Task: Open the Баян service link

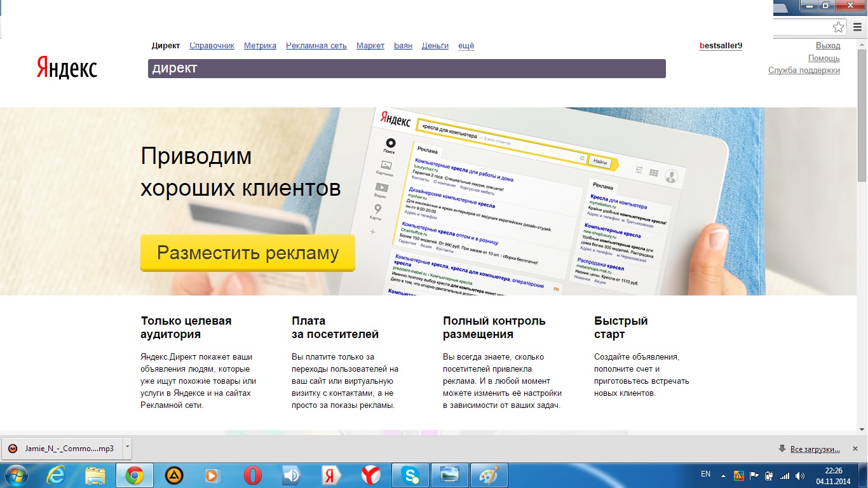Action: 403,46
